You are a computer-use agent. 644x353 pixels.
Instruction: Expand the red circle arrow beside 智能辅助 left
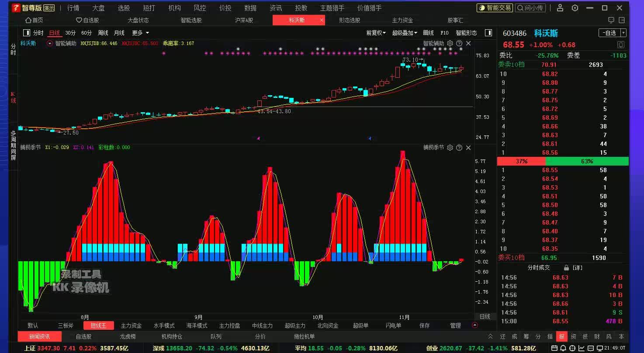(50, 43)
